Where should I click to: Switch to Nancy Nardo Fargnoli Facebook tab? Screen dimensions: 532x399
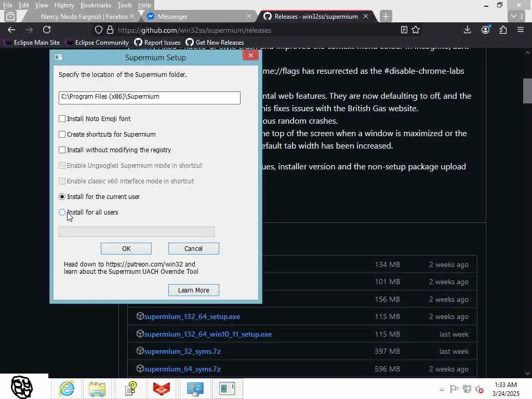pyautogui.click(x=82, y=16)
